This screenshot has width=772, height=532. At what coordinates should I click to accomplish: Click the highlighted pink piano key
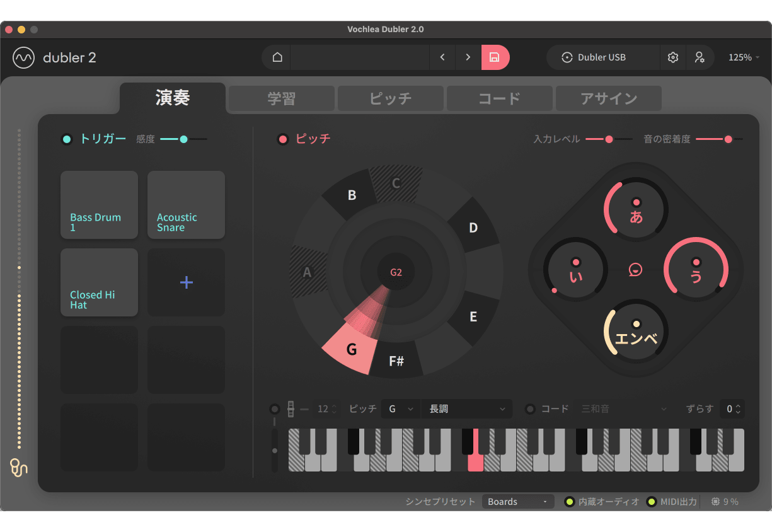pyautogui.click(x=476, y=462)
